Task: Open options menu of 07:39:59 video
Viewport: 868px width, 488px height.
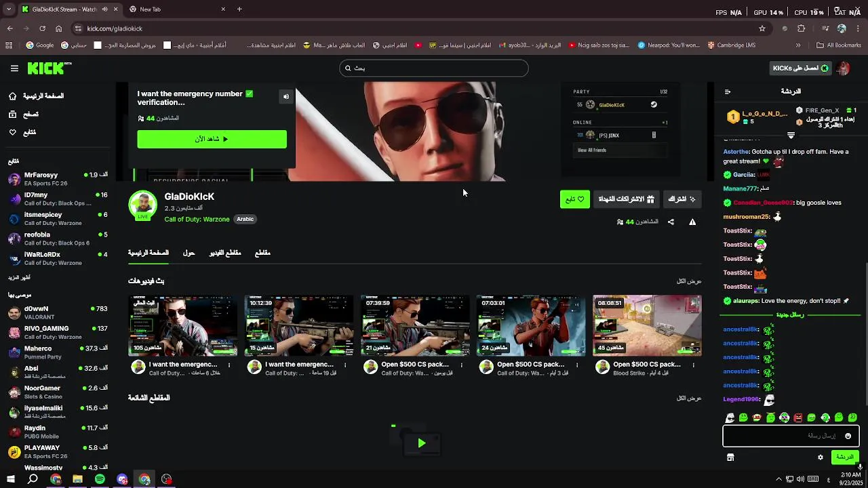Action: 461,365
